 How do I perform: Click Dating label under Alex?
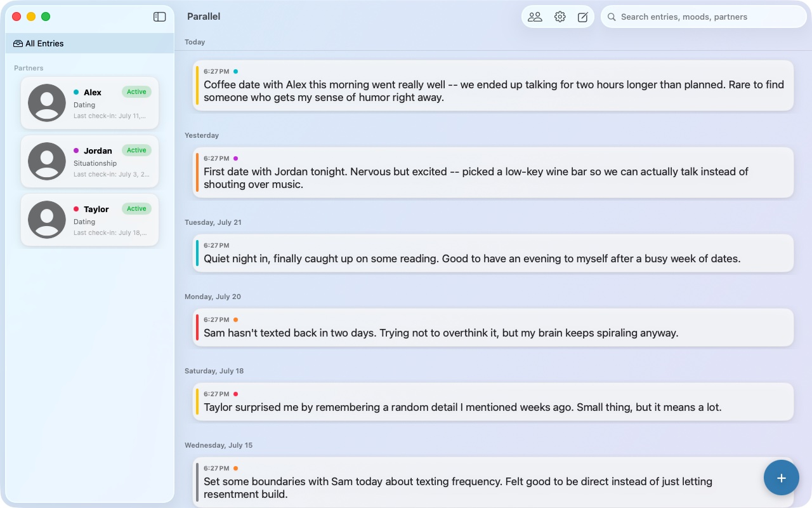pyautogui.click(x=84, y=105)
